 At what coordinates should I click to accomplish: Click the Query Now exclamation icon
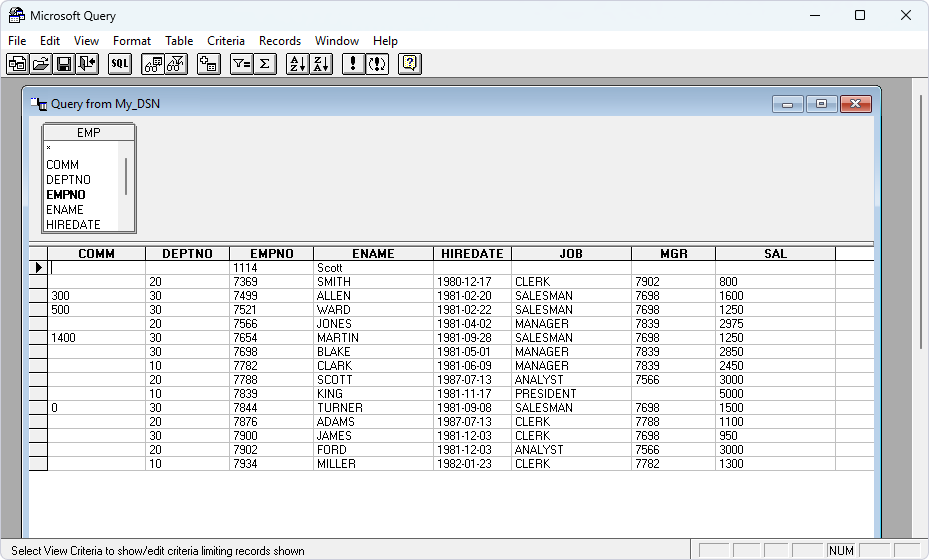[x=353, y=63]
